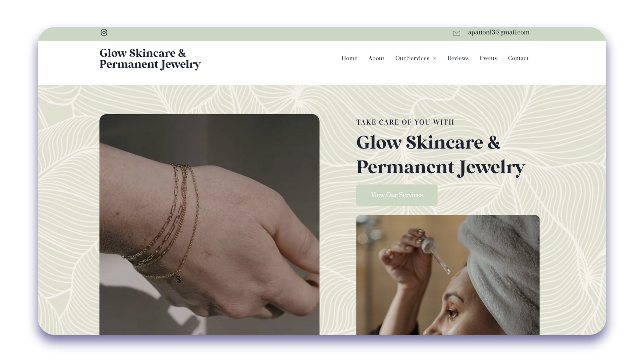The image size is (644, 362).
Task: Click the View Our Services button
Action: [397, 195]
